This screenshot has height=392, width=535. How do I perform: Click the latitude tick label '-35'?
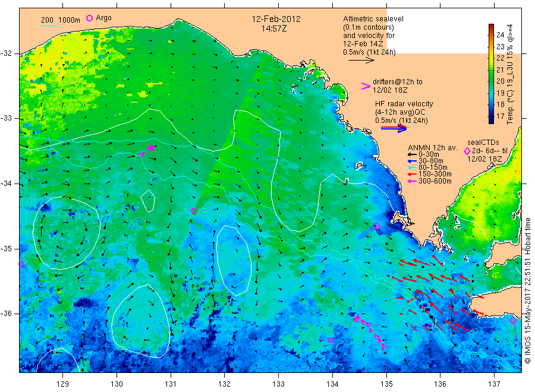6,248
